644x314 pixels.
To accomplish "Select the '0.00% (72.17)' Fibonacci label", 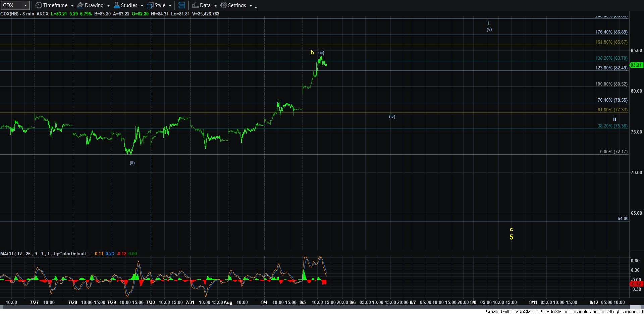I will pos(614,152).
